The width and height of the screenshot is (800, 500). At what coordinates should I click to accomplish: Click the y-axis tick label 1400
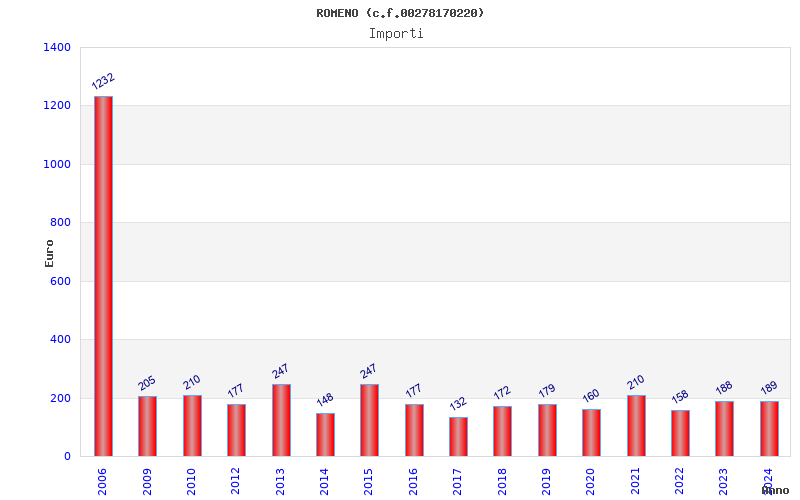point(57,47)
